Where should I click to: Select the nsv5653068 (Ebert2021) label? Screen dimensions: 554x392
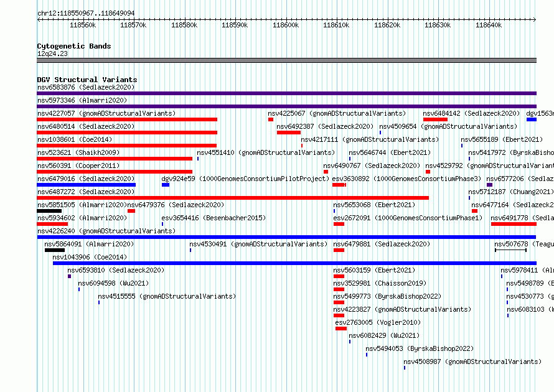click(x=374, y=205)
